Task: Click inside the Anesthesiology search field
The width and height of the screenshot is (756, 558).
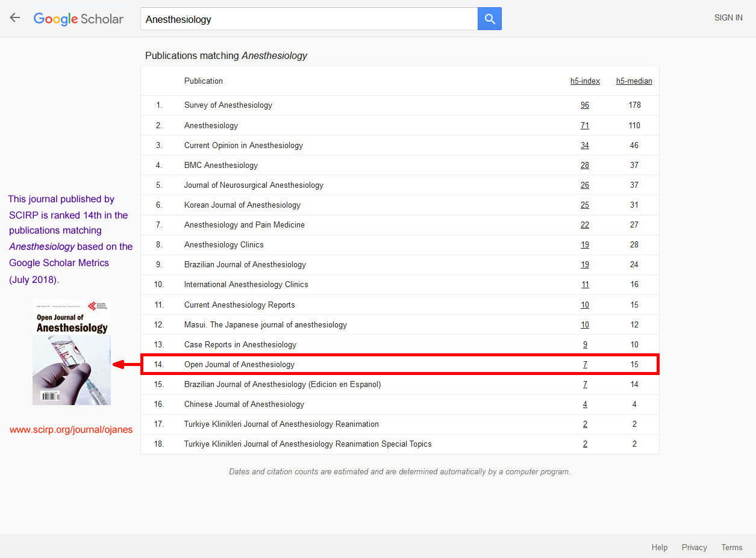Action: pyautogui.click(x=301, y=19)
